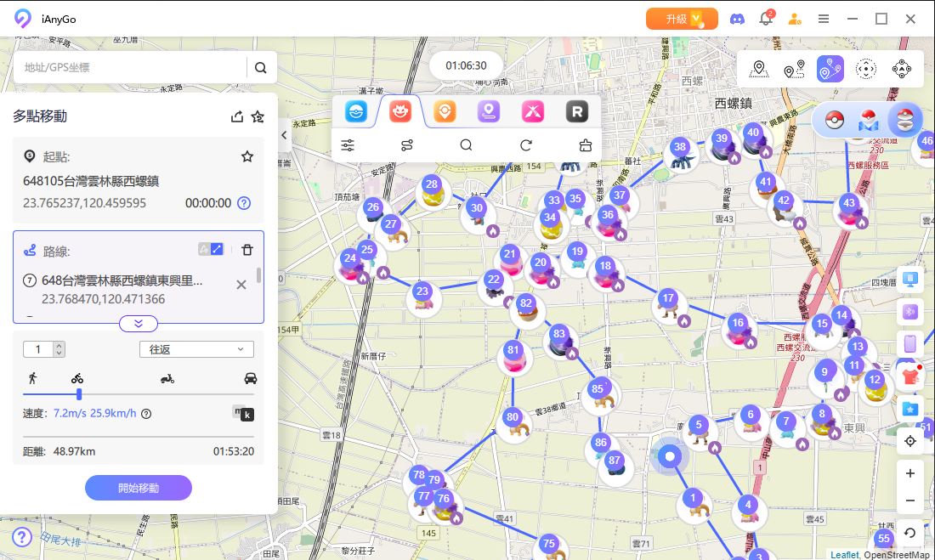Click the current location blue dot
The image size is (935, 560).
(670, 457)
